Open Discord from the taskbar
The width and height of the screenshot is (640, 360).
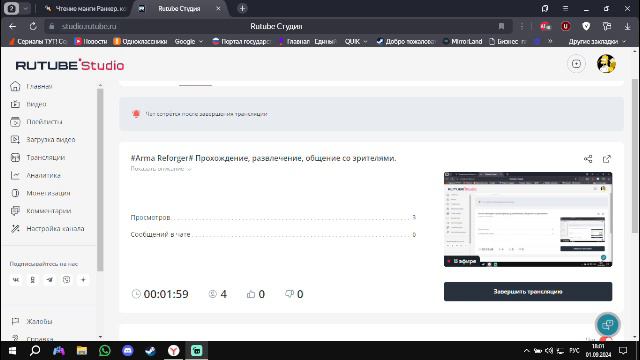tap(128, 351)
